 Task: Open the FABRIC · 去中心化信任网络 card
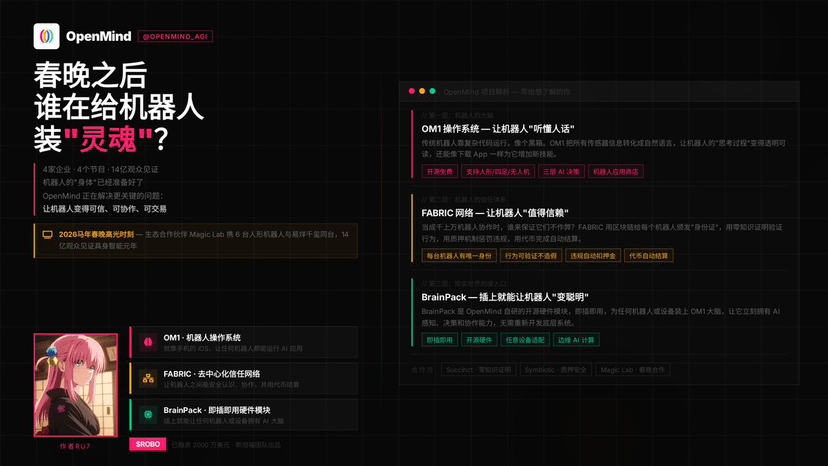coord(243,378)
